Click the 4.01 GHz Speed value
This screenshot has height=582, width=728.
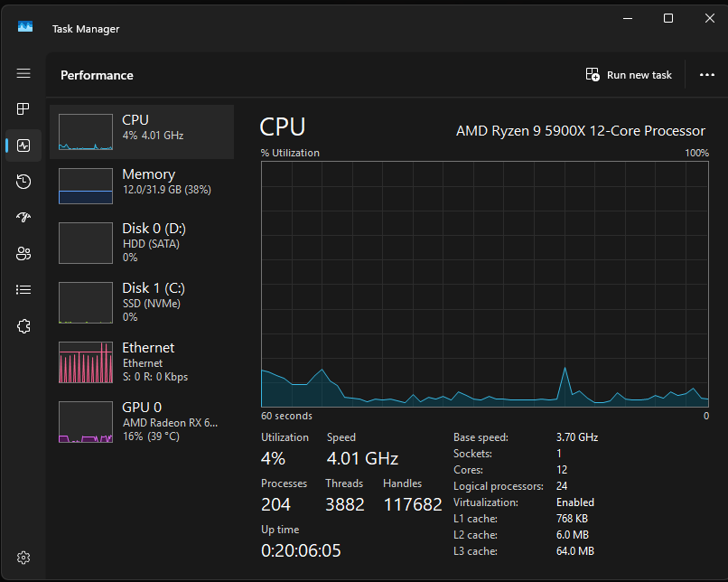point(362,458)
